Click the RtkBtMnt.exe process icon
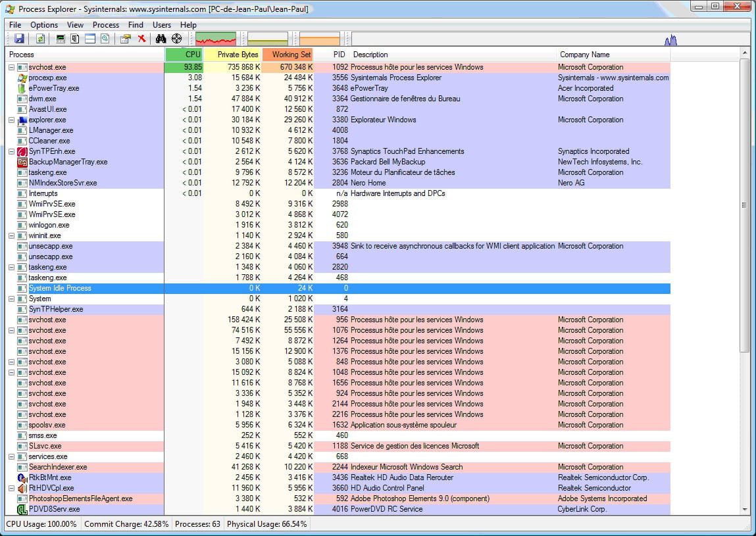This screenshot has height=536, width=756. coord(22,477)
